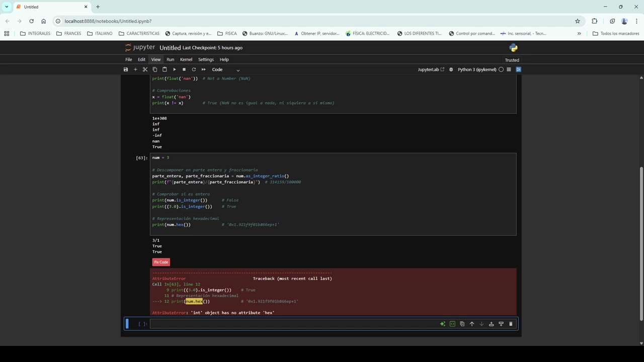Open the Kernel menu
Image resolution: width=644 pixels, height=362 pixels.
[x=186, y=59]
